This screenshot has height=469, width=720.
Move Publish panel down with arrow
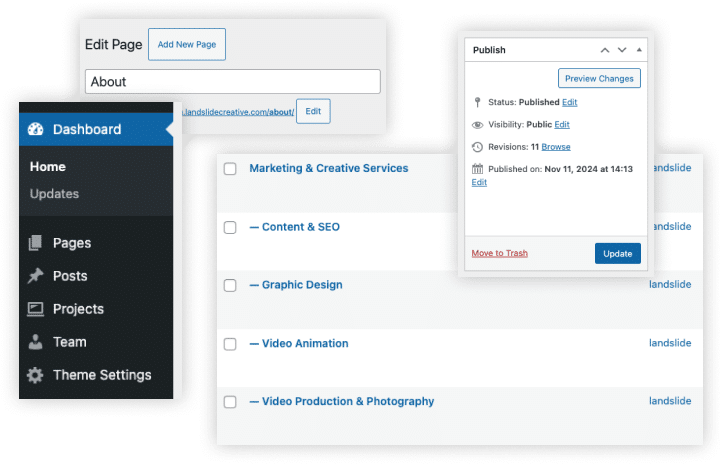point(622,50)
